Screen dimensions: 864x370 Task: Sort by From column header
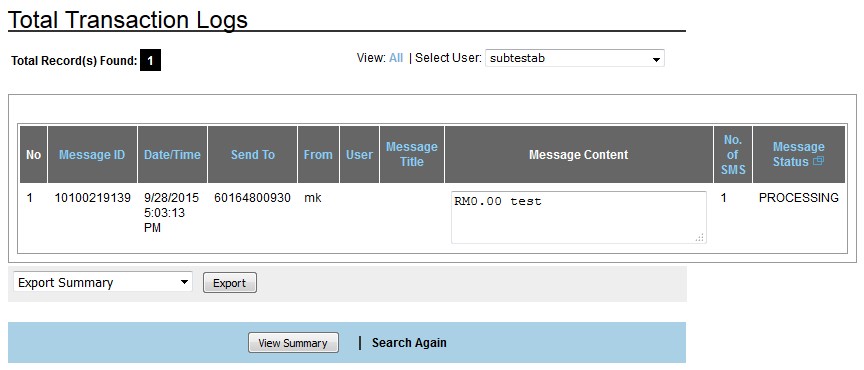318,155
